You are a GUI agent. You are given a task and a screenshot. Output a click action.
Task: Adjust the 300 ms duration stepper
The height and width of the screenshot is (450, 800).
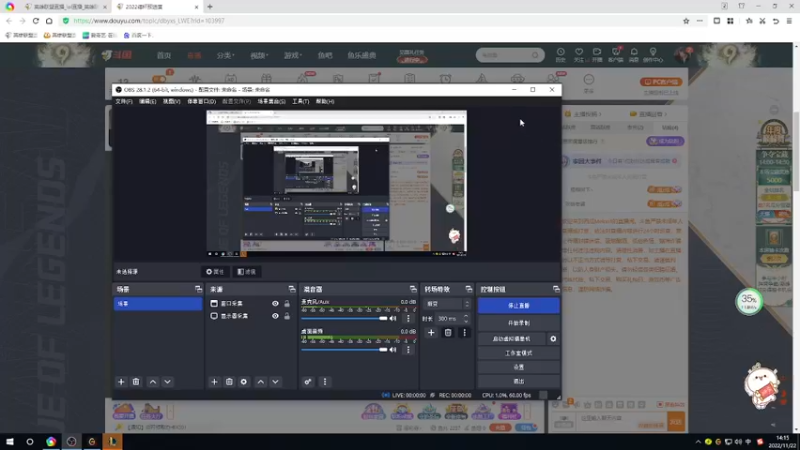[466, 318]
